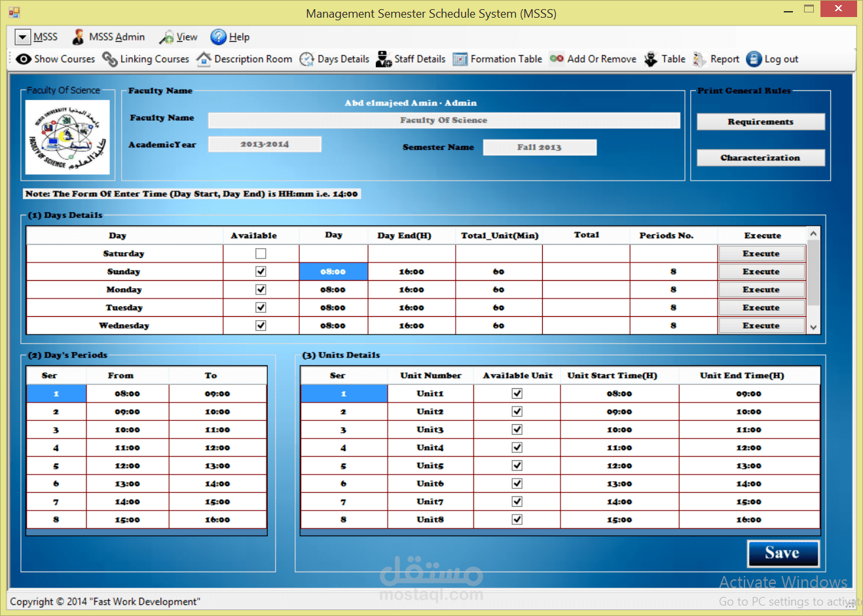The width and height of the screenshot is (863, 616).
Task: Select period 4 From 11:00 cell
Action: 128,448
